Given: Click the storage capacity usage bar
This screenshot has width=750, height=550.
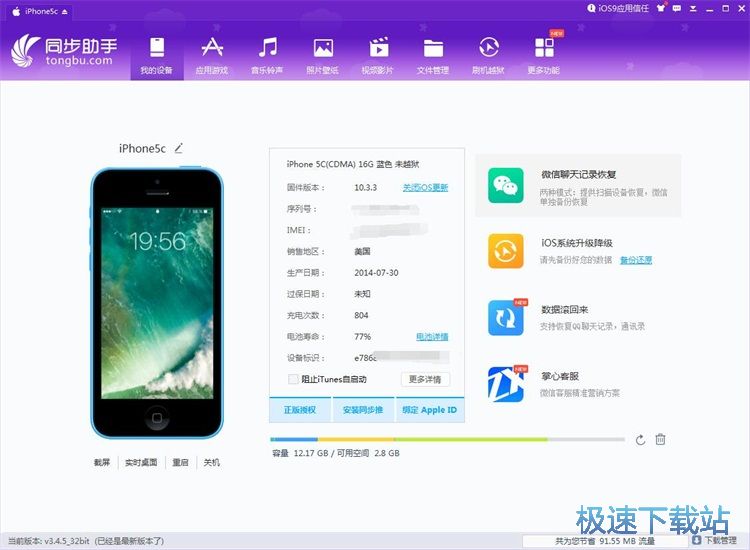Looking at the screenshot, I should click(x=448, y=439).
